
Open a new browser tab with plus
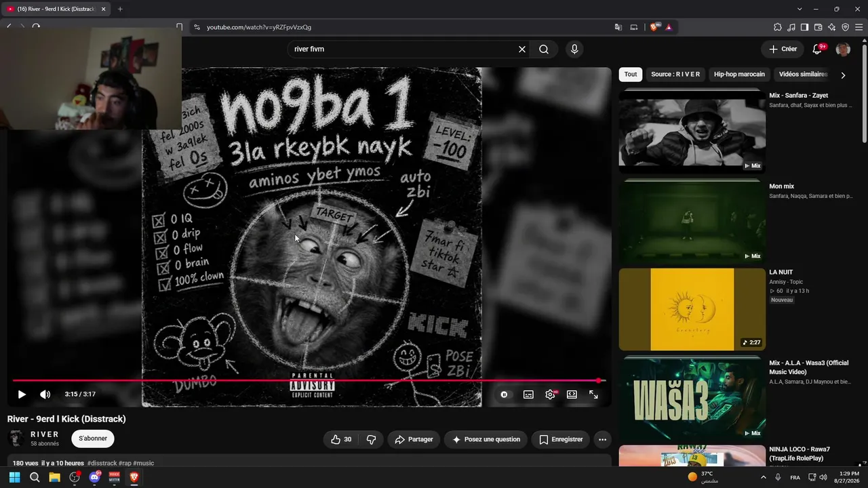[120, 9]
